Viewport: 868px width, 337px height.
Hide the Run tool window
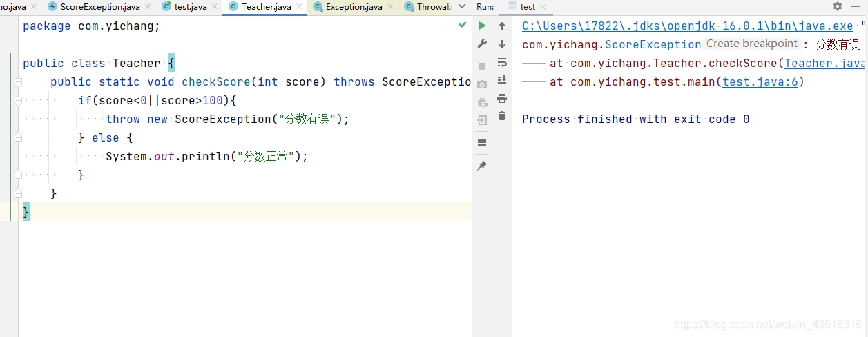(856, 6)
